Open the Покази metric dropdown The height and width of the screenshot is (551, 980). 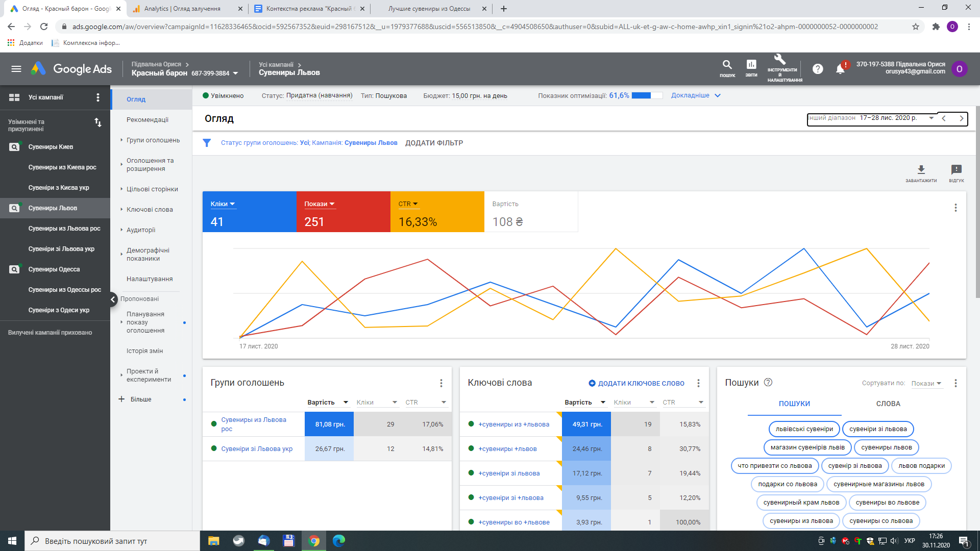320,204
